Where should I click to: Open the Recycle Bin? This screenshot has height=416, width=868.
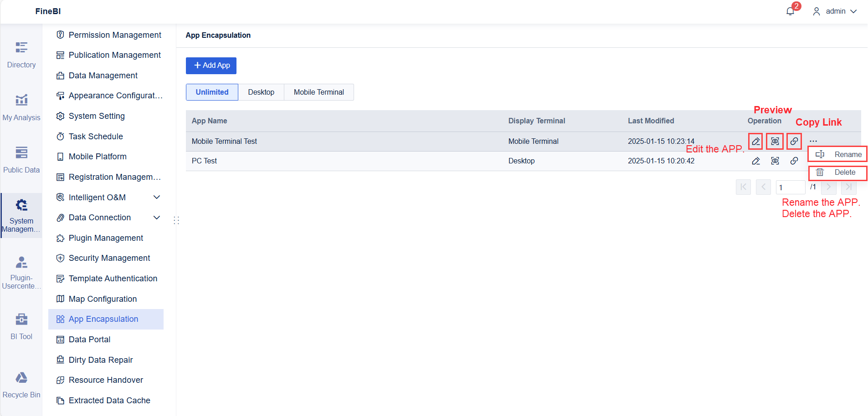point(21,385)
